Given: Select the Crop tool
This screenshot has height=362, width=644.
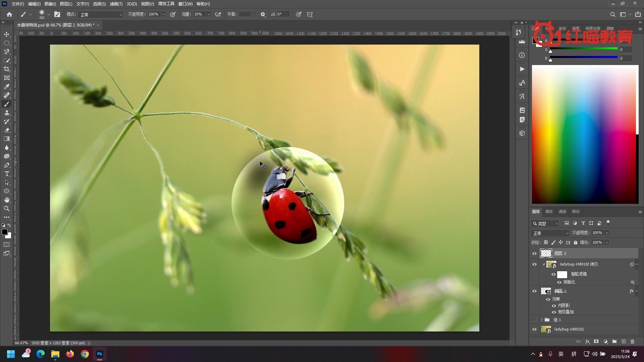Looking at the screenshot, I should pyautogui.click(x=7, y=69).
